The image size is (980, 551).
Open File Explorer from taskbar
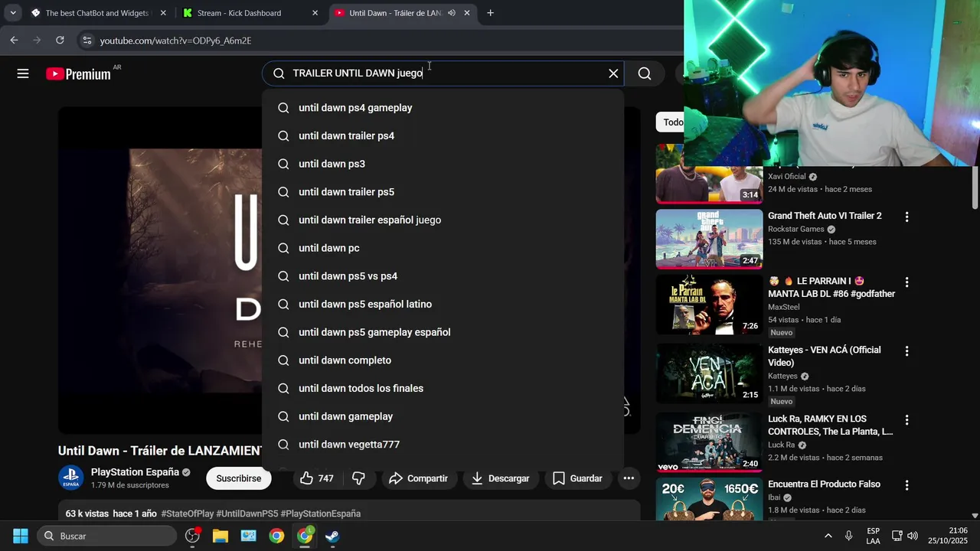pos(220,536)
